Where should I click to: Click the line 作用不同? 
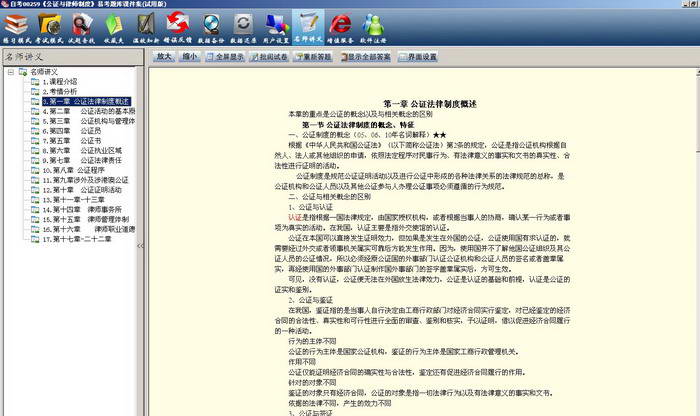pyautogui.click(x=302, y=362)
